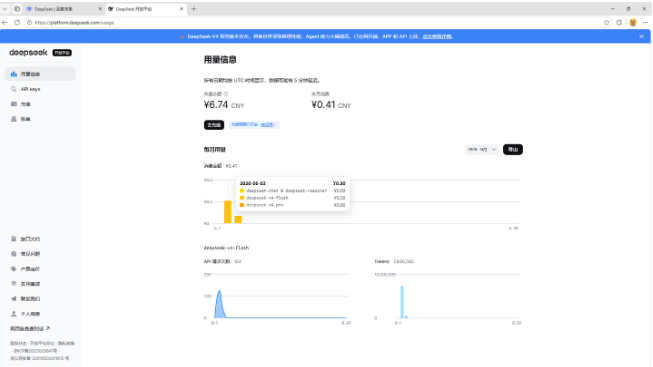Click the short yellow bar in the cost chart

[238, 220]
